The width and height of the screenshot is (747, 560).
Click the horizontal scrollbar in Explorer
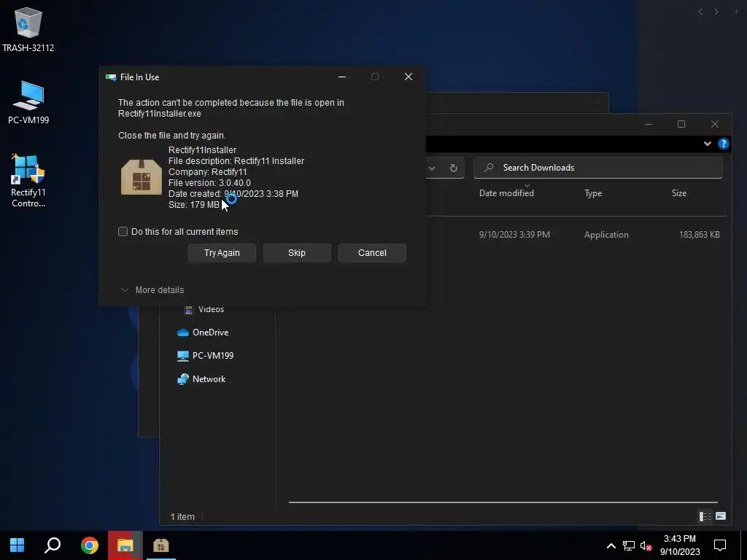(x=503, y=502)
